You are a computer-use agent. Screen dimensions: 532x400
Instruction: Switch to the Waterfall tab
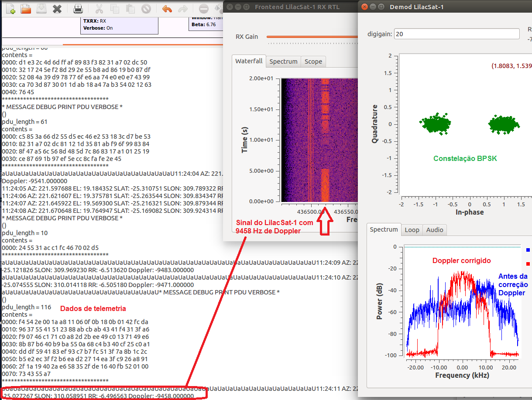click(249, 62)
